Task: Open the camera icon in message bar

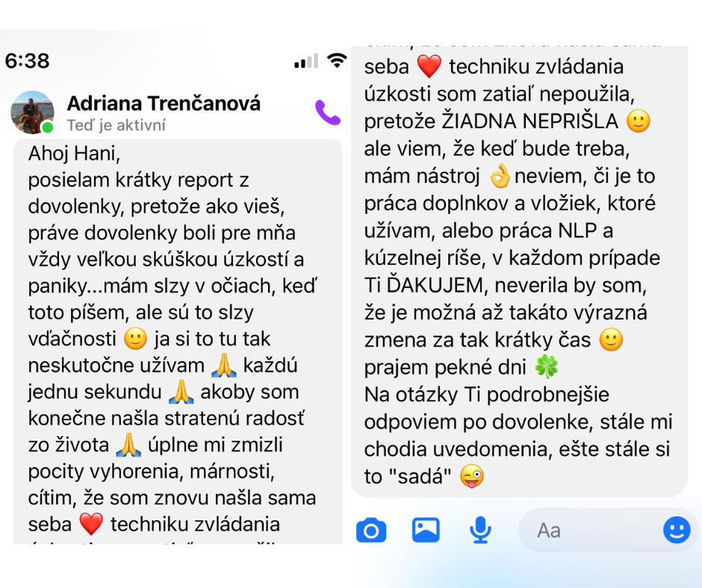Action: pos(371,531)
